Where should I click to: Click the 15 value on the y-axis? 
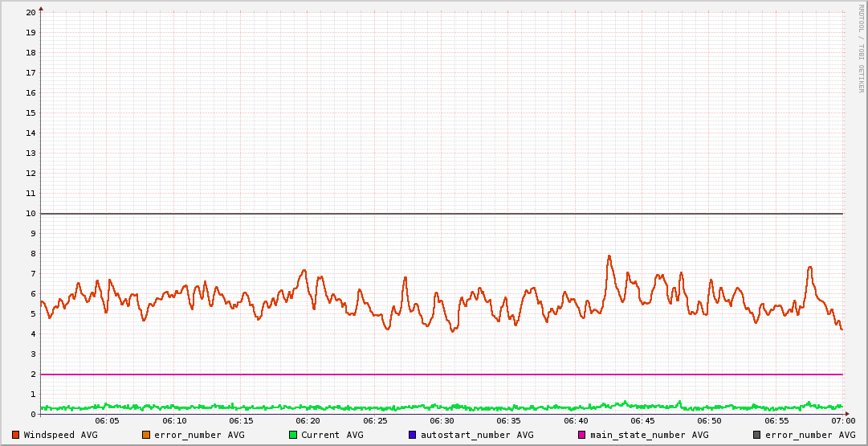31,113
